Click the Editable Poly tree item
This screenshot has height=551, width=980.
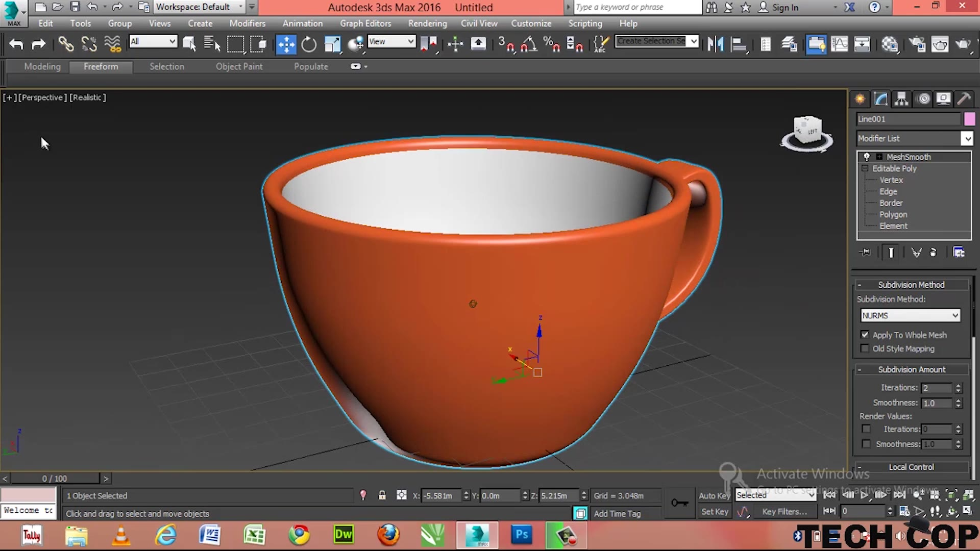point(895,168)
